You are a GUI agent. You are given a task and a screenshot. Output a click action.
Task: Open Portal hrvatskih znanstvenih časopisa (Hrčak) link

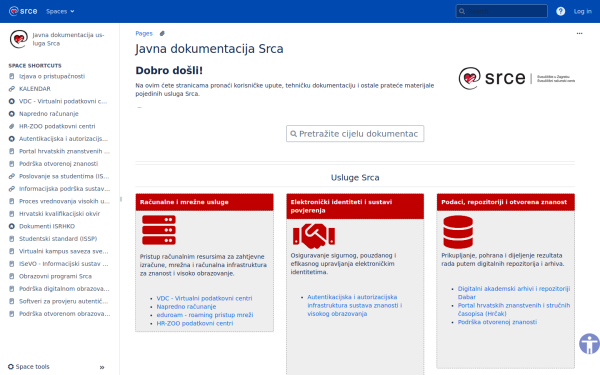click(x=514, y=310)
